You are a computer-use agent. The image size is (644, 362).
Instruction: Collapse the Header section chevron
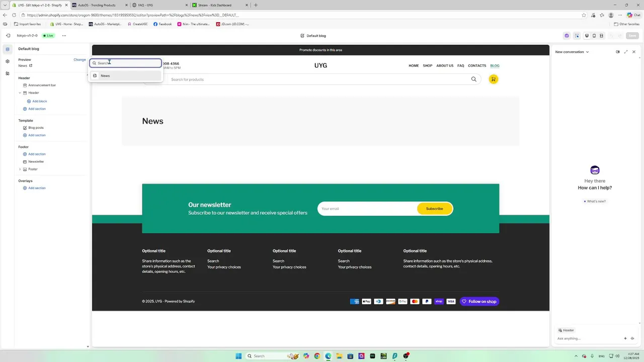click(x=20, y=93)
